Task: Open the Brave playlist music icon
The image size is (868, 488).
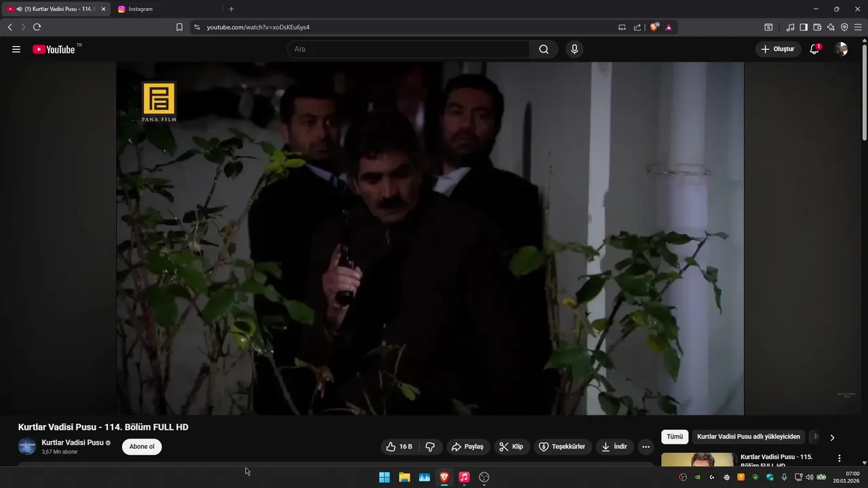Action: coord(790,27)
